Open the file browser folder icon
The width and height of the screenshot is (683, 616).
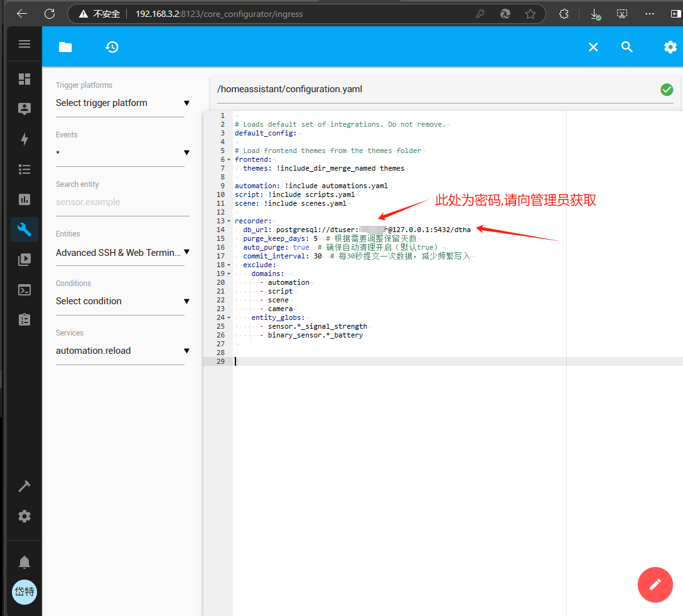click(65, 47)
